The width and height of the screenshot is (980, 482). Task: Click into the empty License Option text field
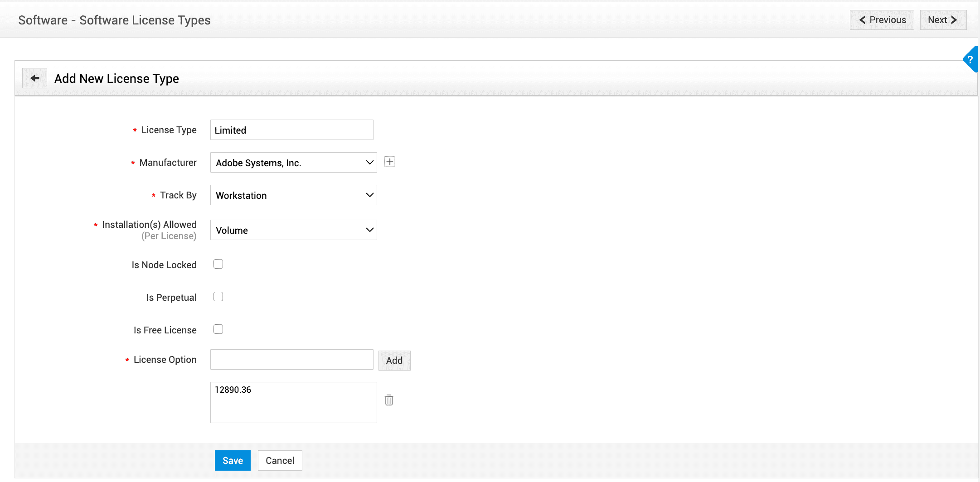tap(291, 360)
